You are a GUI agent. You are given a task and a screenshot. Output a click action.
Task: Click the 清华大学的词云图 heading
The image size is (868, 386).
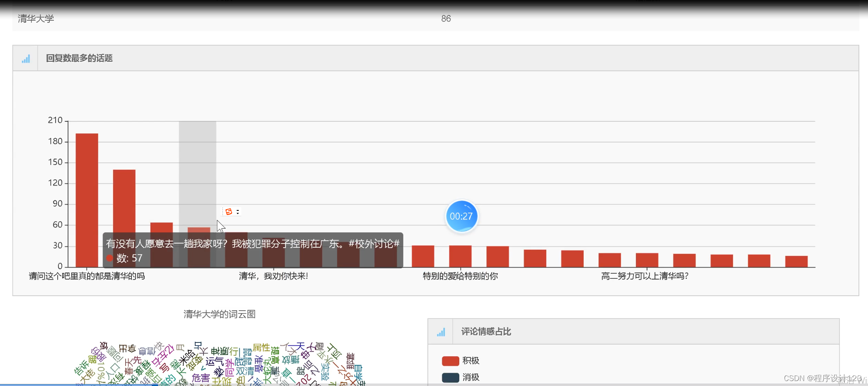point(219,314)
